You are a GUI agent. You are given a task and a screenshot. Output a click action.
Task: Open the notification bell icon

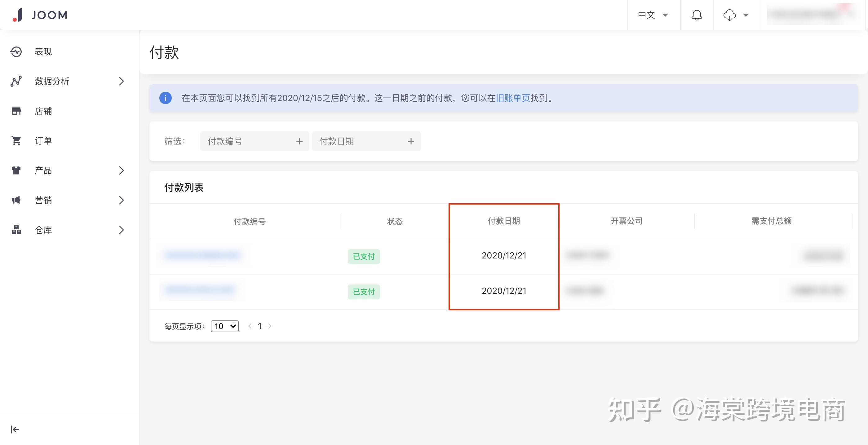[x=697, y=15]
